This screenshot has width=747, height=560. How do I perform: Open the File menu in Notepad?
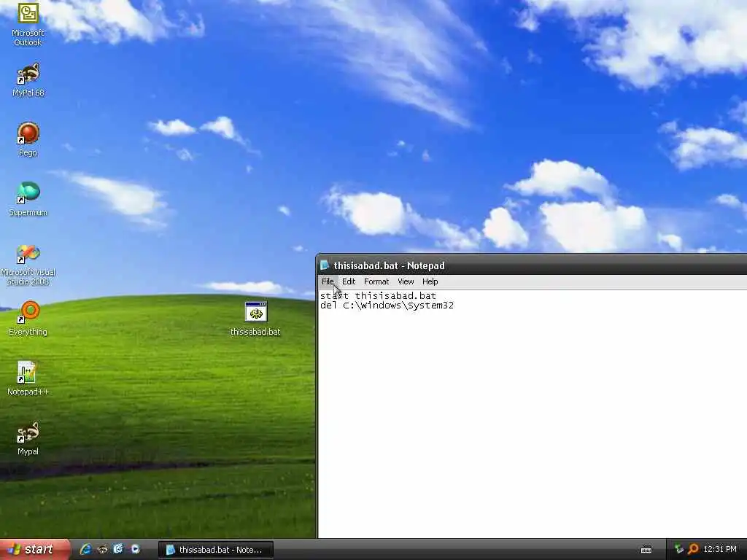tap(328, 281)
